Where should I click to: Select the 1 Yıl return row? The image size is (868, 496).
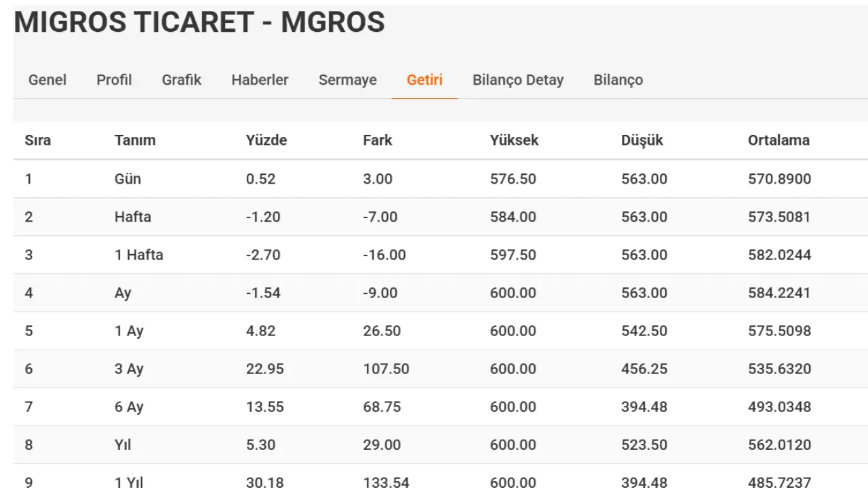tap(441, 481)
